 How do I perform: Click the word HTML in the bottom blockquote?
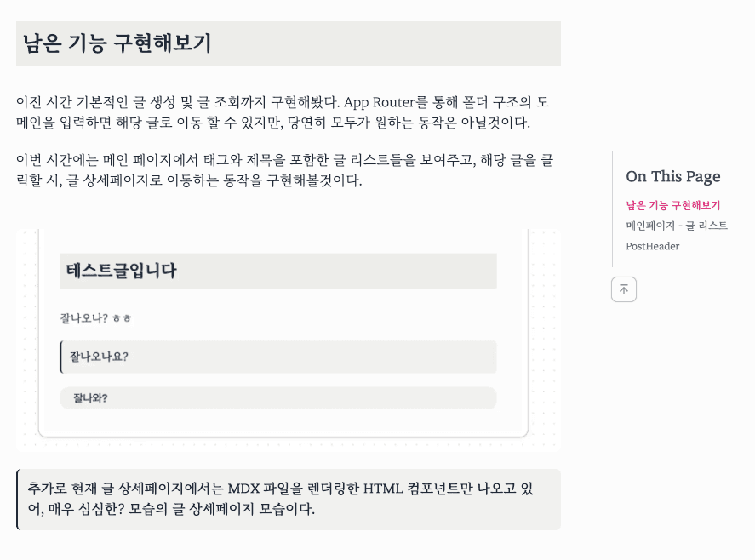pos(381,489)
